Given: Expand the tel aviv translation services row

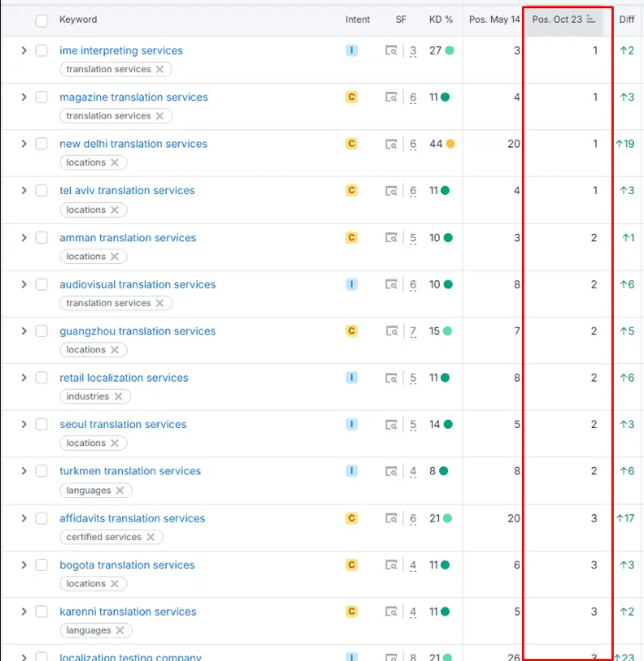Looking at the screenshot, I should point(24,190).
